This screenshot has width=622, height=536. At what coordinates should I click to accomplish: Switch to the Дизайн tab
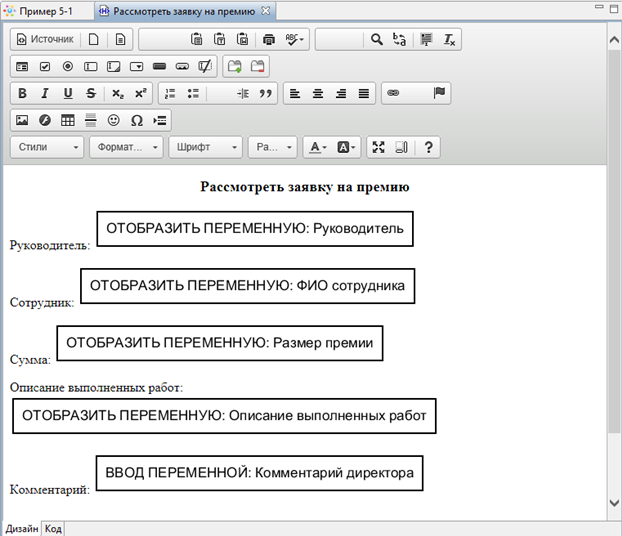point(21,528)
